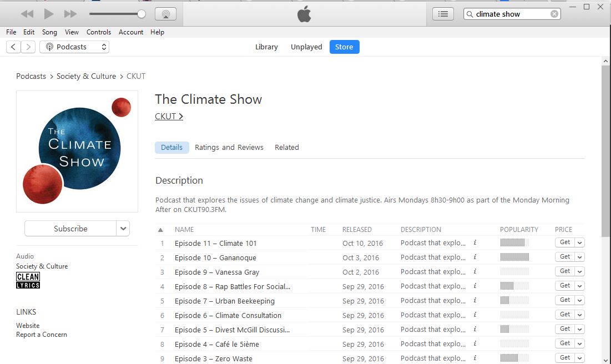The width and height of the screenshot is (611, 364).
Task: Select the Store tab
Action: pyautogui.click(x=344, y=47)
